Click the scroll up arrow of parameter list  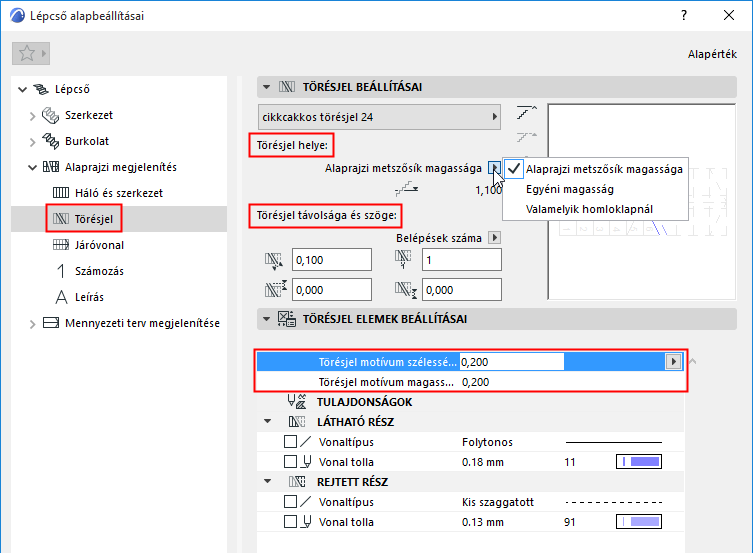[692, 361]
